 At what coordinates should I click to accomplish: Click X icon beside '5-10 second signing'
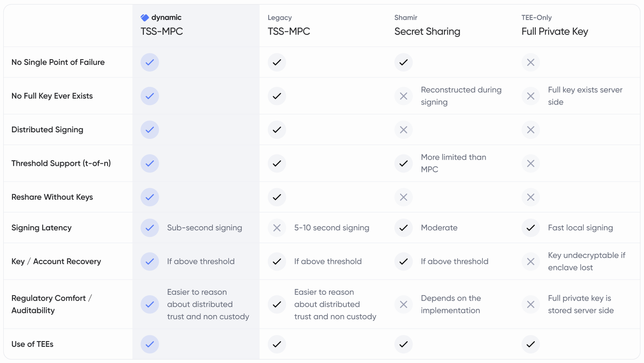[x=277, y=228]
